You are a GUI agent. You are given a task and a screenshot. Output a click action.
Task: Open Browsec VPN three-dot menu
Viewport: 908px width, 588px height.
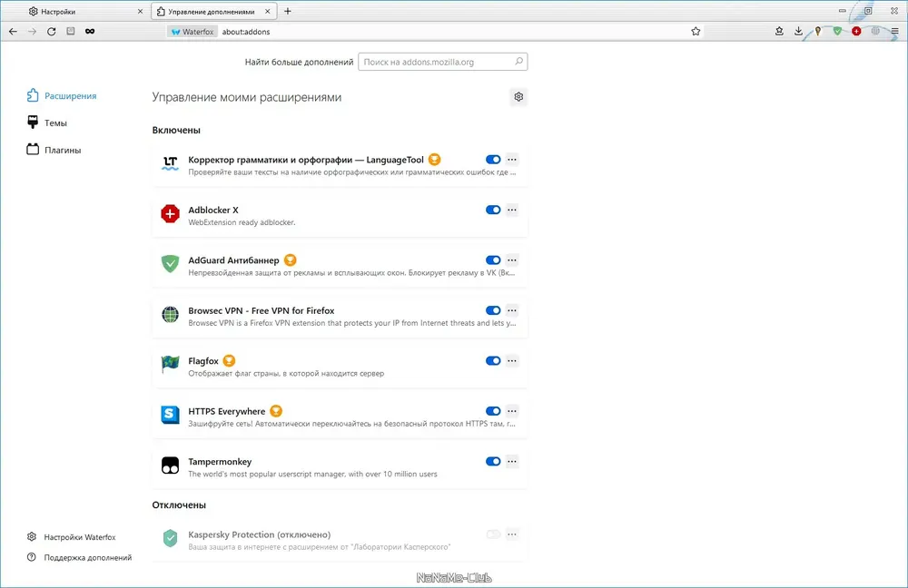coord(512,310)
